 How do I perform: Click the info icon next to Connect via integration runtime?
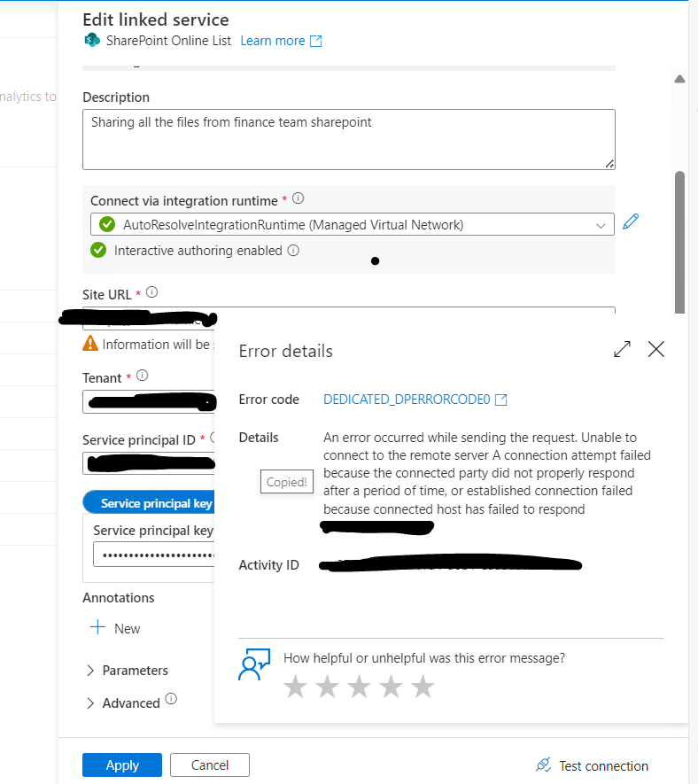coord(298,198)
